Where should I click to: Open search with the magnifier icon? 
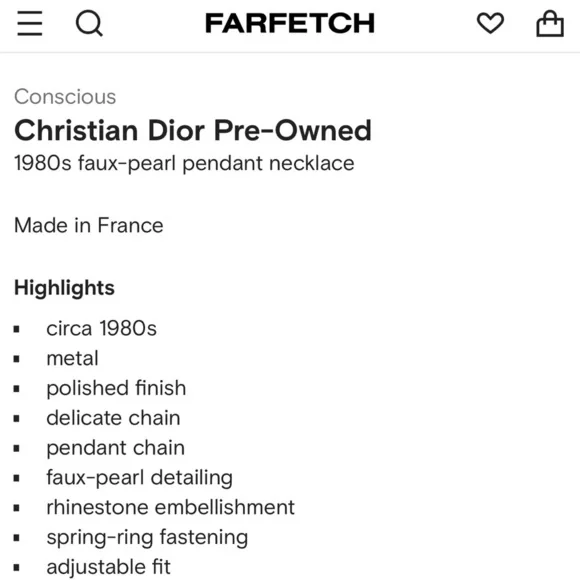[89, 24]
